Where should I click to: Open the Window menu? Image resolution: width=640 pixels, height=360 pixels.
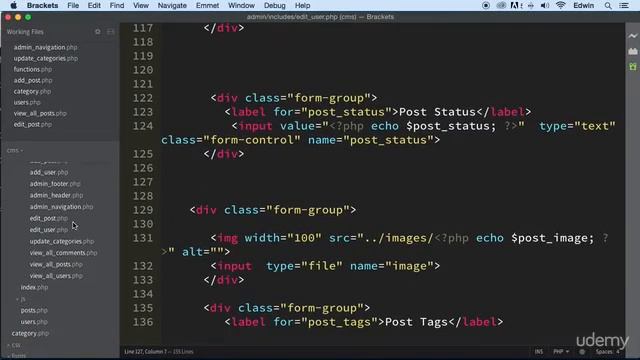point(241,5)
